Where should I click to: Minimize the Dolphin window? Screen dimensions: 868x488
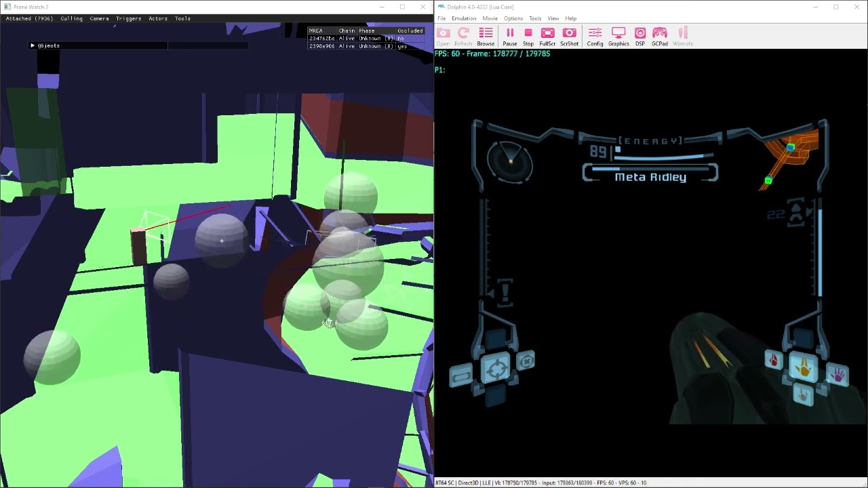tap(816, 7)
